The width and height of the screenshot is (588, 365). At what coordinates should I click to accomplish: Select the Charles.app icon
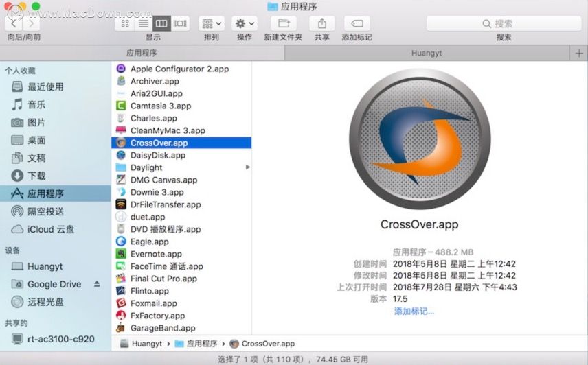(121, 118)
